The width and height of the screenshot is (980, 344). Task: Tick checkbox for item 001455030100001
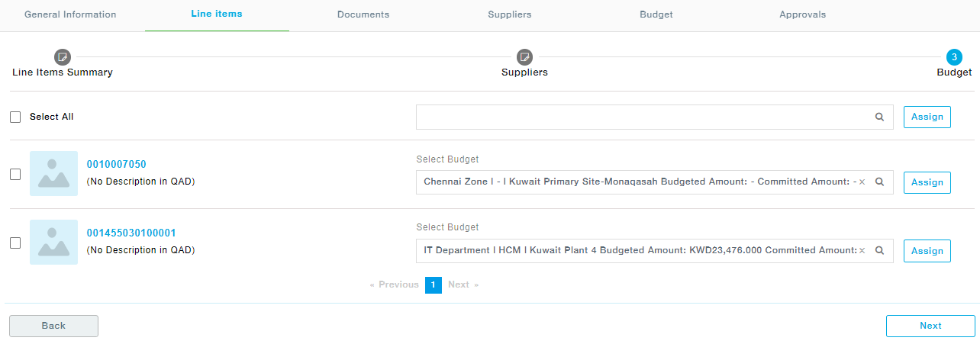15,243
